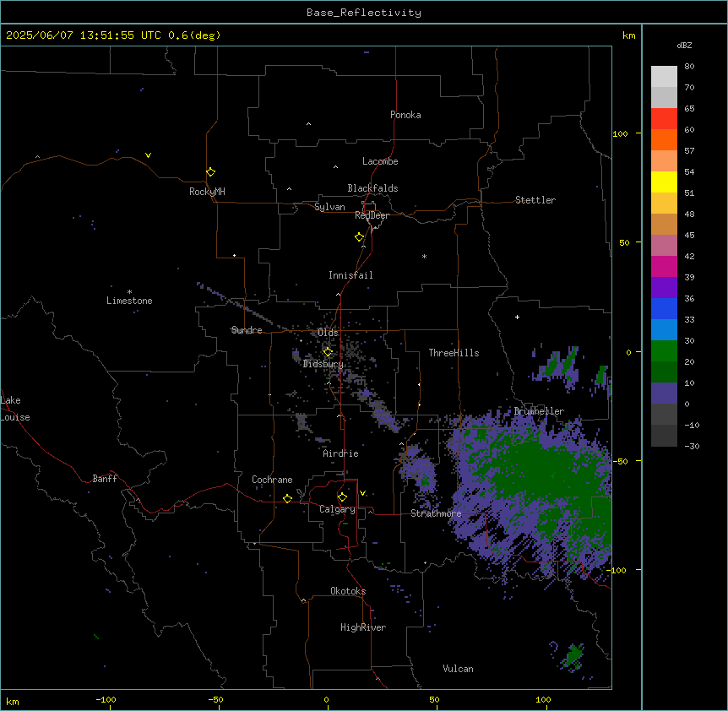The width and height of the screenshot is (728, 711).
Task: Click the 50 tick on the right axis
Action: [x=624, y=242]
